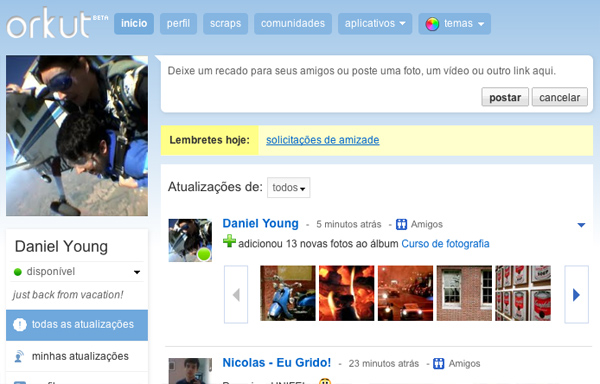Open the Nicolas - Eu Grido! profile link
The height and width of the screenshot is (384, 600).
click(x=277, y=363)
